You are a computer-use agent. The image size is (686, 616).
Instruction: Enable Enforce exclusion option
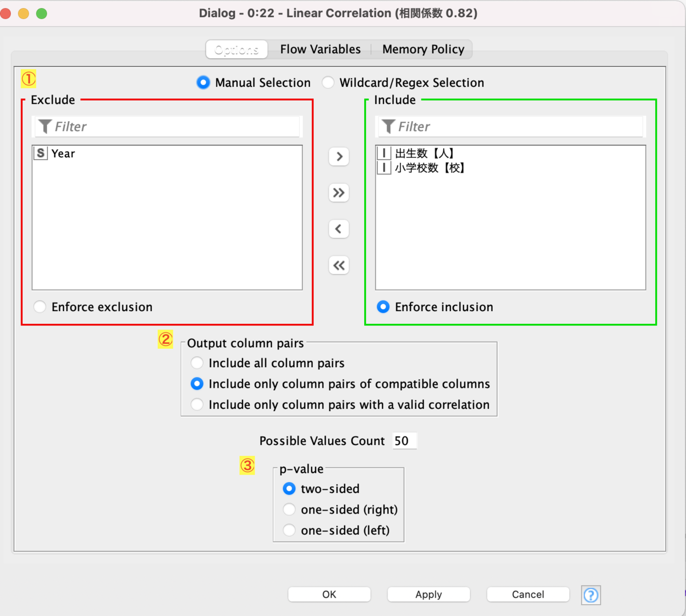(x=93, y=307)
